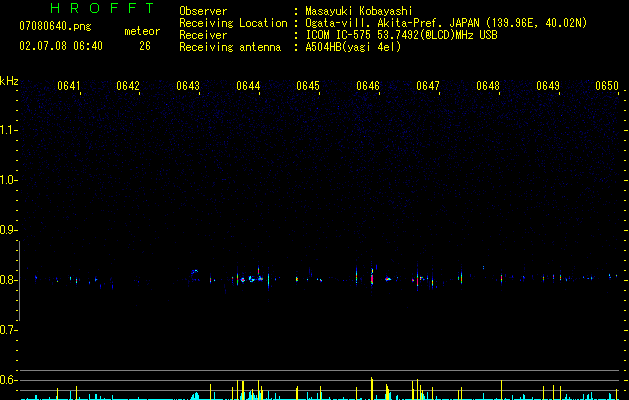Click antenna value A504HB(yagi 4el)
This screenshot has height=400, width=629.
[x=353, y=47]
